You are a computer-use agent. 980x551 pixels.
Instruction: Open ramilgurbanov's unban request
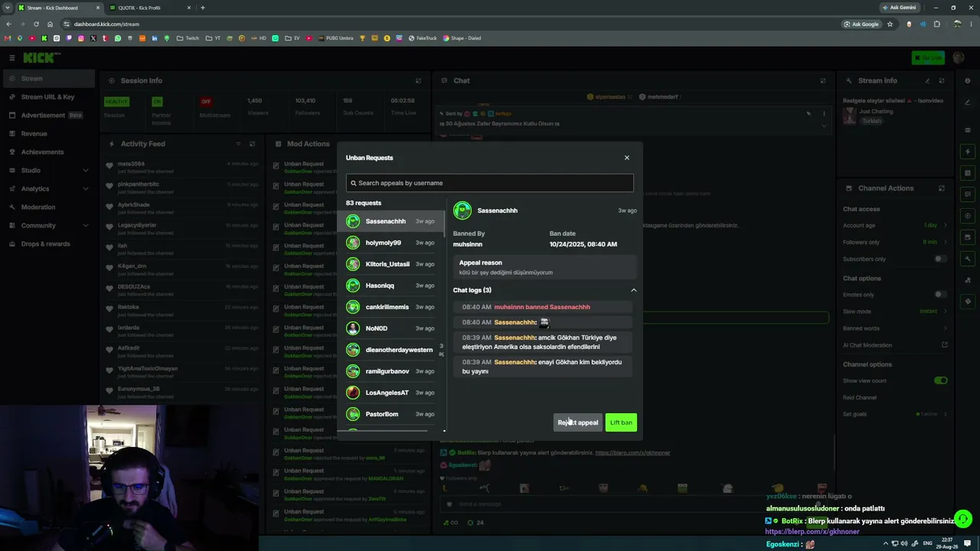point(390,371)
